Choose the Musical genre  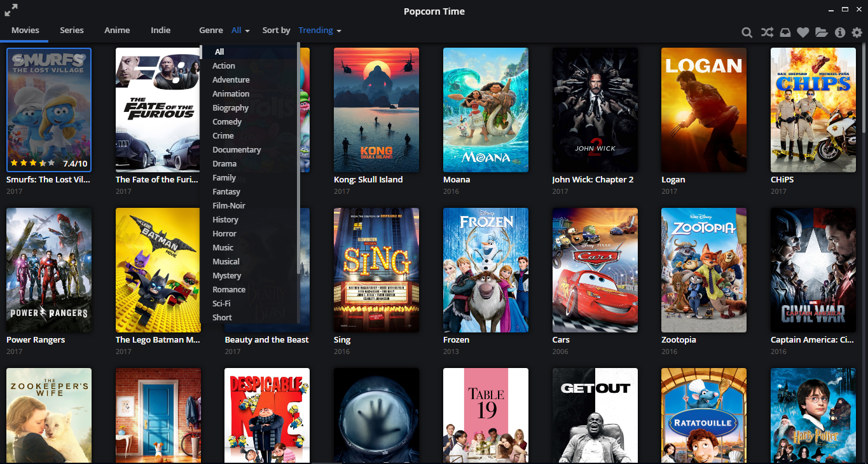(x=249, y=262)
